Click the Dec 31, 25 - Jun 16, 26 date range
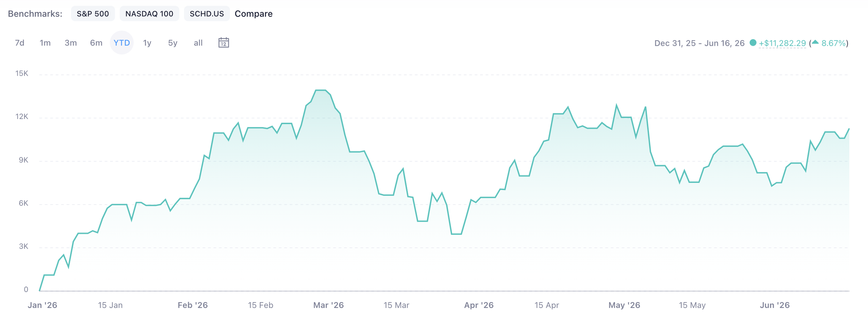The width and height of the screenshot is (868, 325). (x=699, y=43)
